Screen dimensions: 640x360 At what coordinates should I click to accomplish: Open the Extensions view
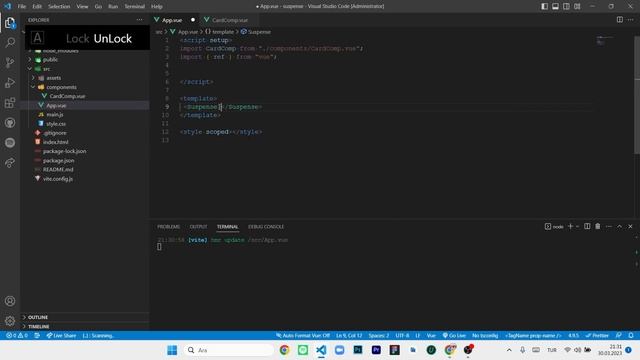[x=10, y=102]
